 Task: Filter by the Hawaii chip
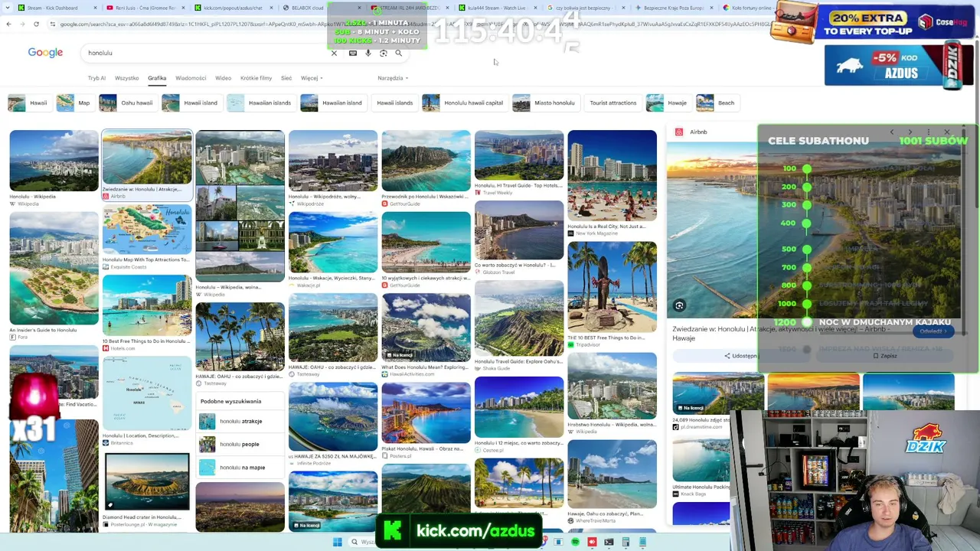point(28,103)
